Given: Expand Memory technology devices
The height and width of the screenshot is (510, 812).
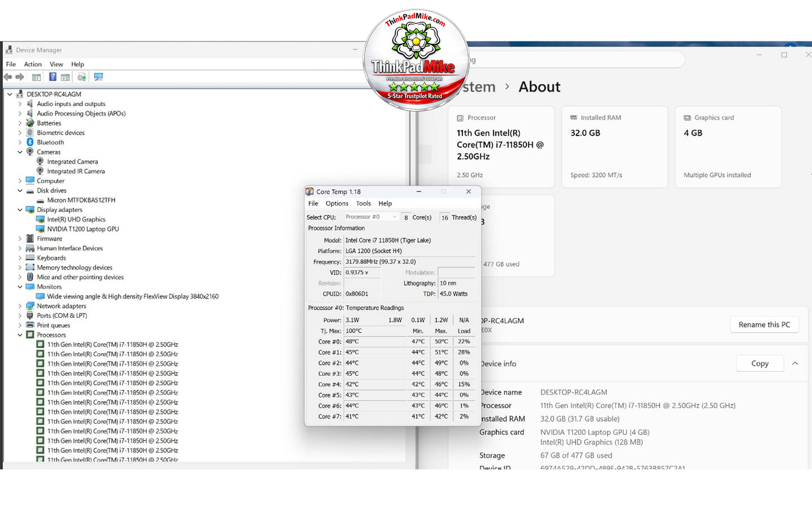Looking at the screenshot, I should [20, 267].
